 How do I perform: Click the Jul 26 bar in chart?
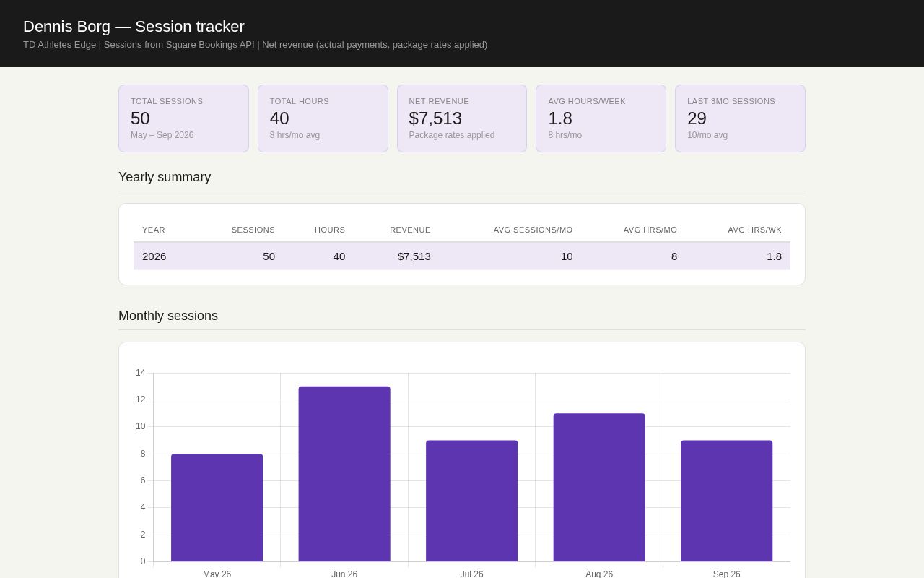click(471, 501)
